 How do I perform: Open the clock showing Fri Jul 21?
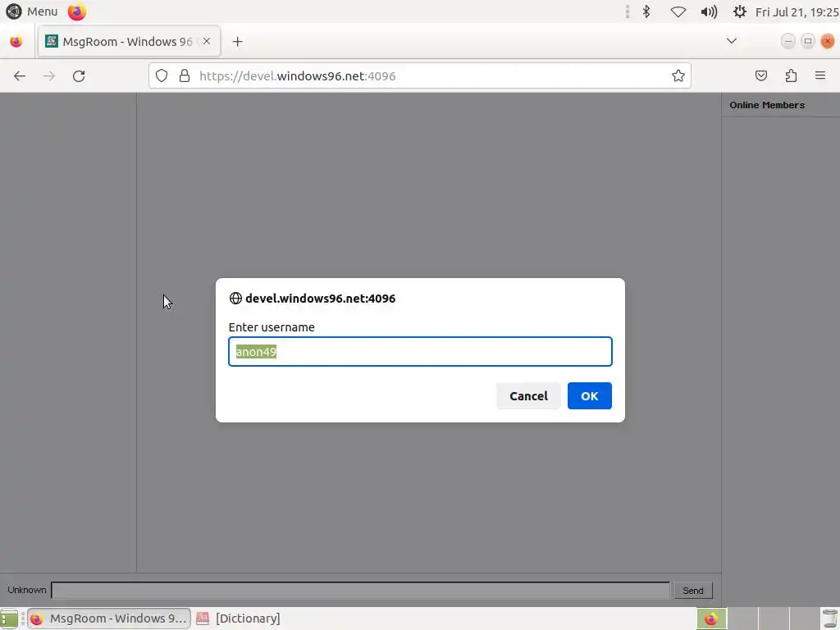coord(797,11)
